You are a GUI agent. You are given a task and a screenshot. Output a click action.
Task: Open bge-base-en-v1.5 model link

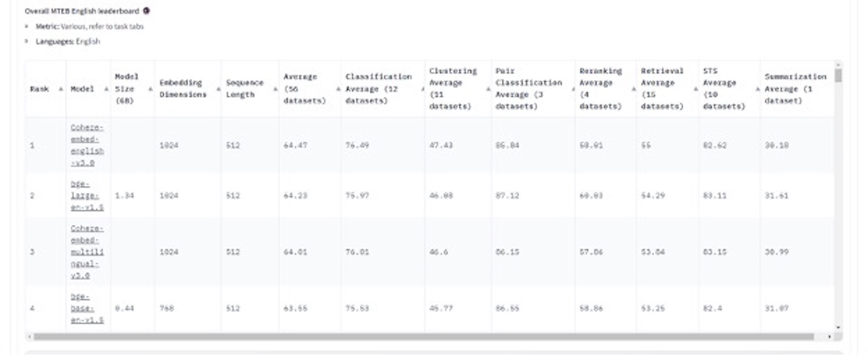tap(87, 308)
